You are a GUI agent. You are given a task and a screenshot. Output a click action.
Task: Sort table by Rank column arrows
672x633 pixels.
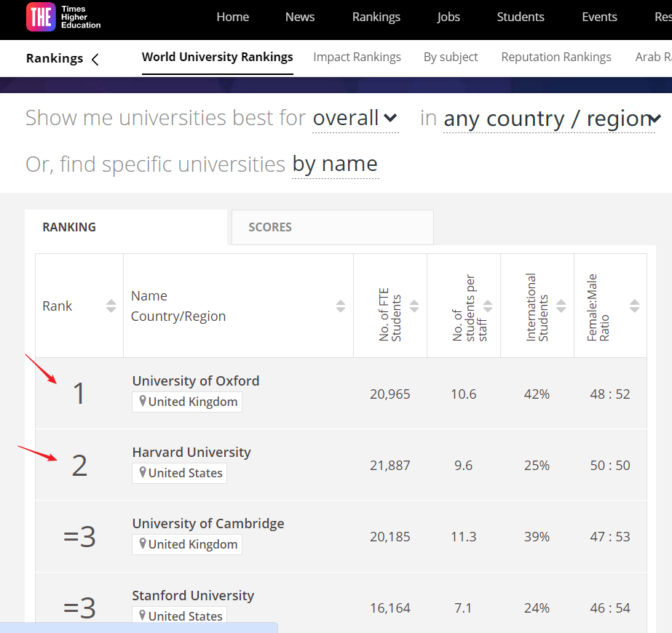point(111,306)
